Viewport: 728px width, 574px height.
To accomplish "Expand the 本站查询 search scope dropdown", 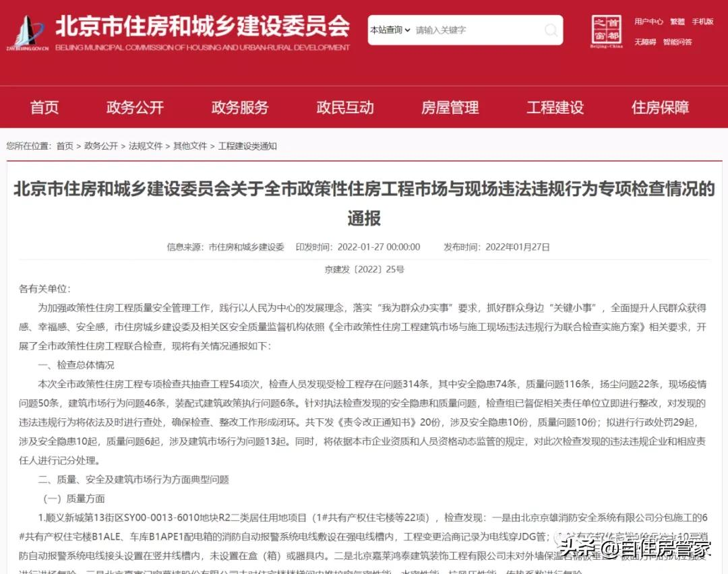I will pyautogui.click(x=390, y=30).
